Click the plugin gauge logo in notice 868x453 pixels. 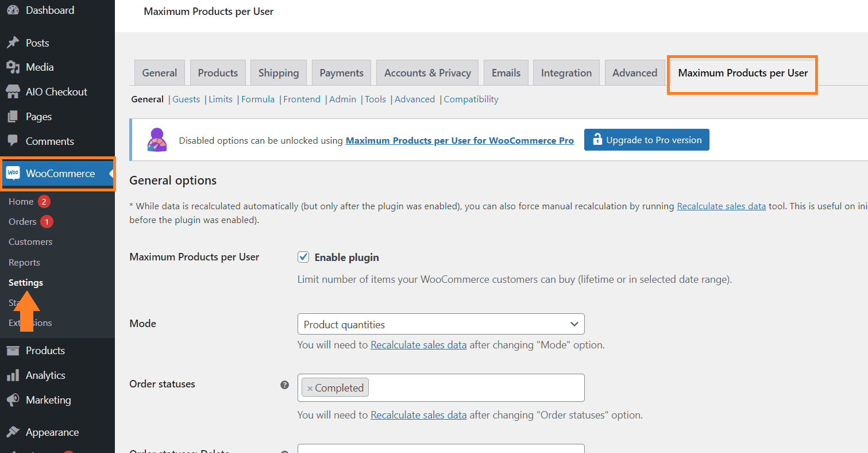point(157,140)
